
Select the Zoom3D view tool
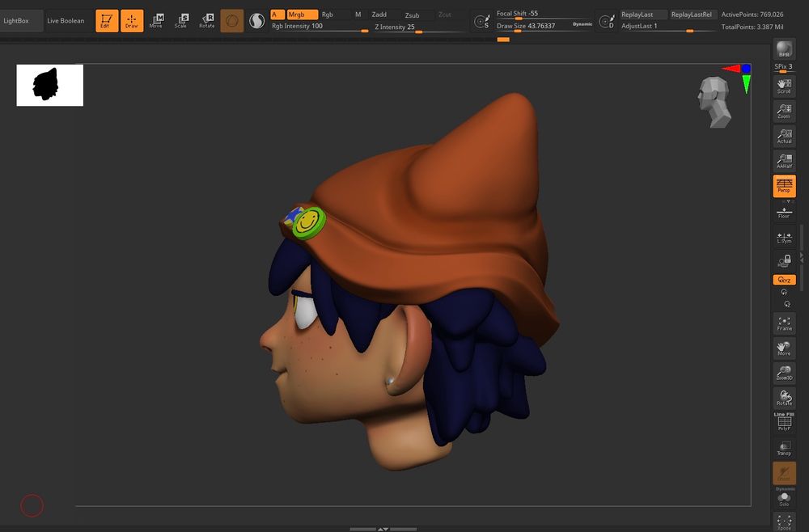tap(784, 373)
